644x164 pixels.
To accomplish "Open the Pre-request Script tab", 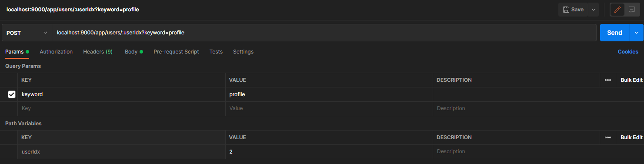I will pyautogui.click(x=176, y=52).
